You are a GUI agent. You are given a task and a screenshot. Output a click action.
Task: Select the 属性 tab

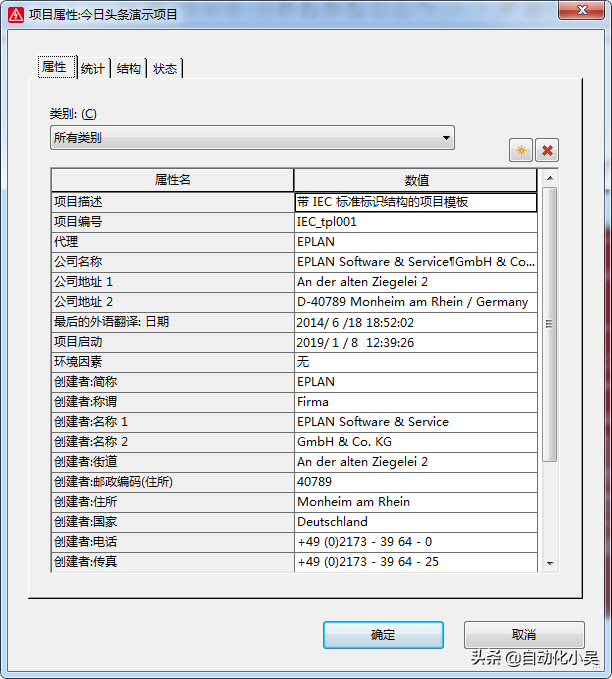coord(54,68)
